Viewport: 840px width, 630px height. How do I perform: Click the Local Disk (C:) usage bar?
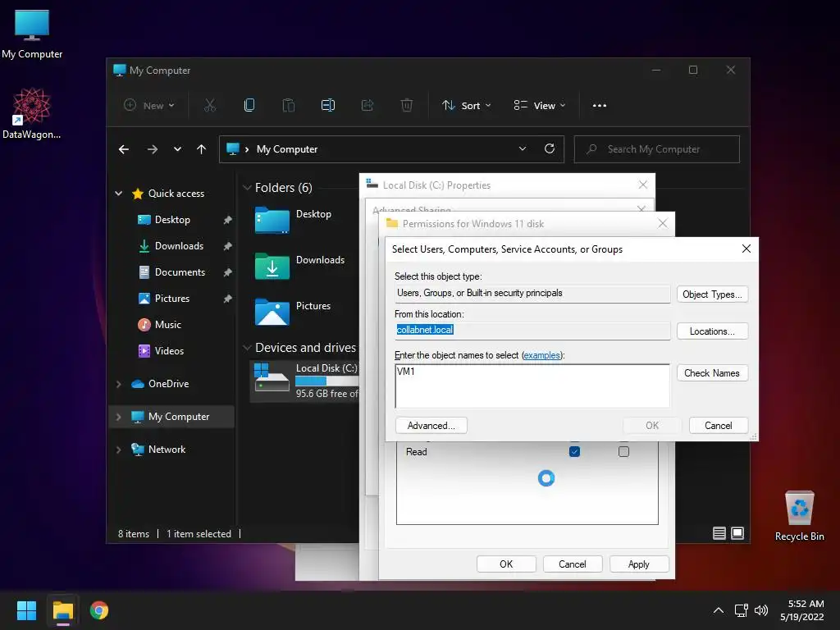326,381
